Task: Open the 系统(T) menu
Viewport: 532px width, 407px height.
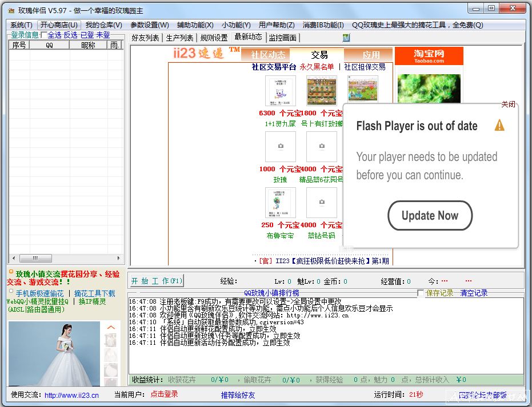Action: click(21, 25)
